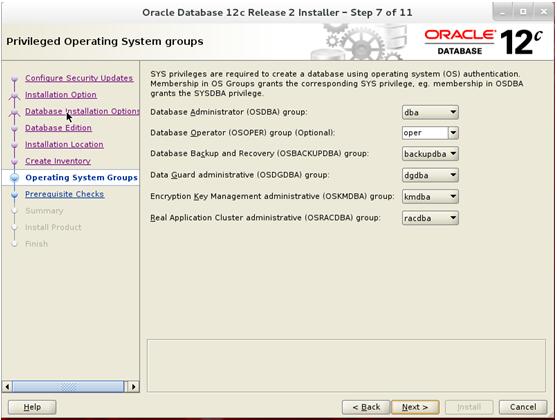Click the 'Data Guard administrative (OSDGDBA) group' label
This screenshot has height=420, width=557.
pos(240,175)
